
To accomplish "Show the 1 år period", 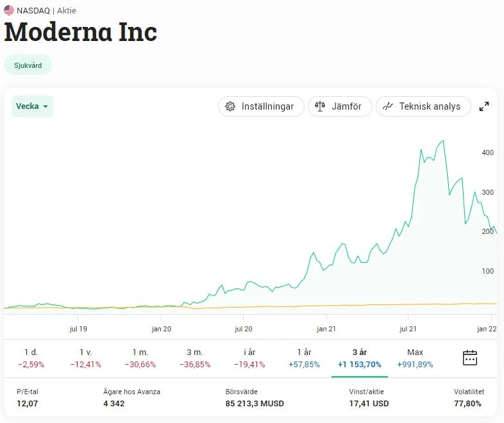I will click(x=305, y=358).
